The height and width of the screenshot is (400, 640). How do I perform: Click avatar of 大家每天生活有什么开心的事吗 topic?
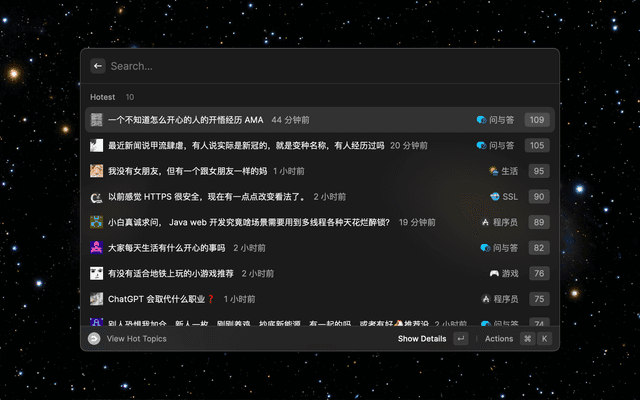tap(97, 247)
